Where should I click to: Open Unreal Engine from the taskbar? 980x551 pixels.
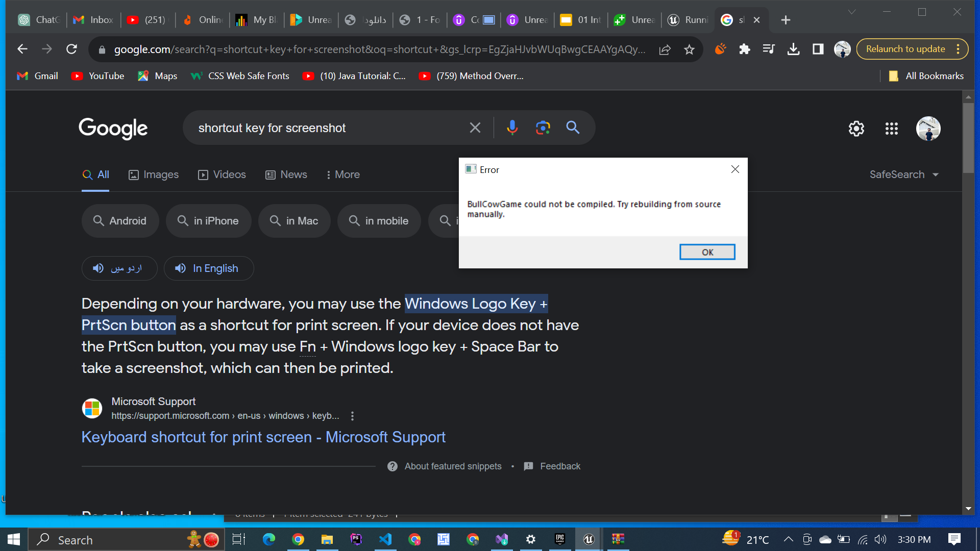click(589, 539)
